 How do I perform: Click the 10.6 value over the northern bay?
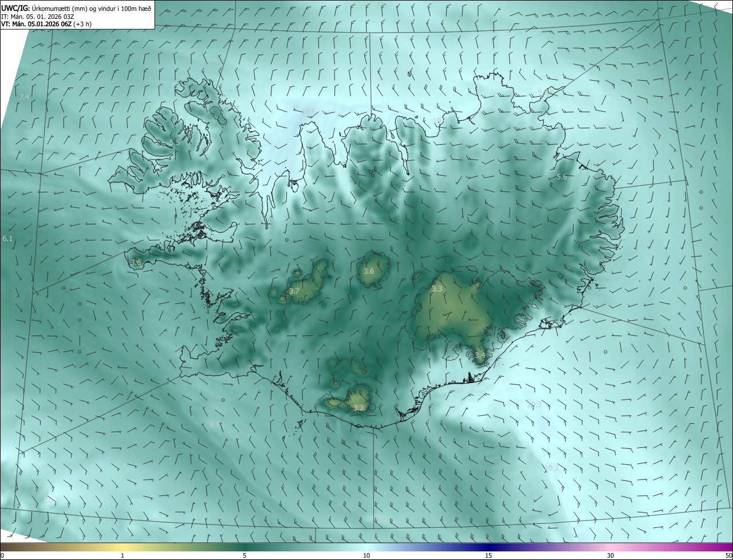pyautogui.click(x=309, y=111)
